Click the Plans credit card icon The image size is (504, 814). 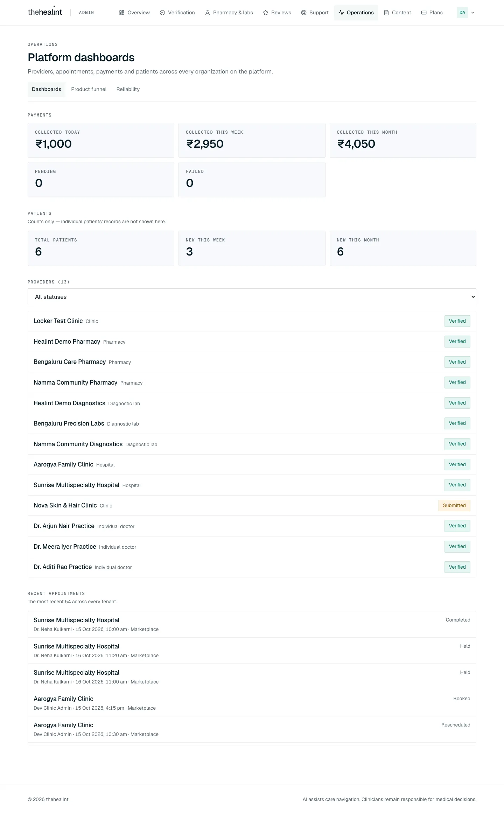coord(424,13)
